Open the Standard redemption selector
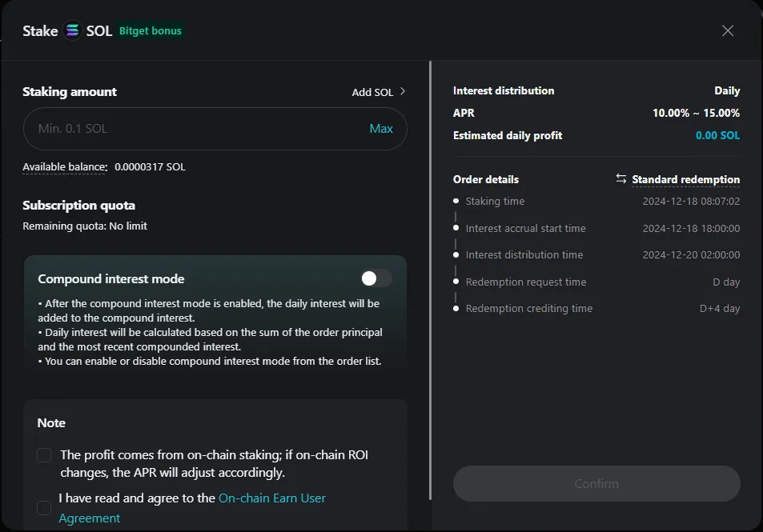This screenshot has height=532, width=763. 685,179
